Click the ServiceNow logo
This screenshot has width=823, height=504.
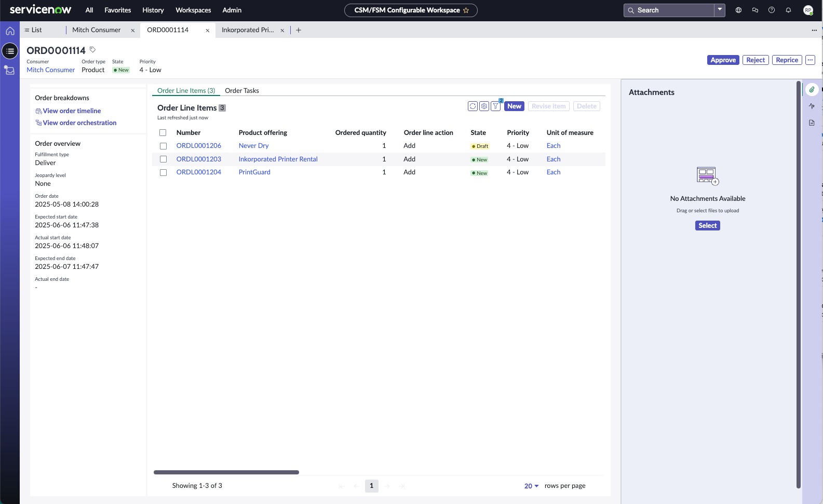41,10
